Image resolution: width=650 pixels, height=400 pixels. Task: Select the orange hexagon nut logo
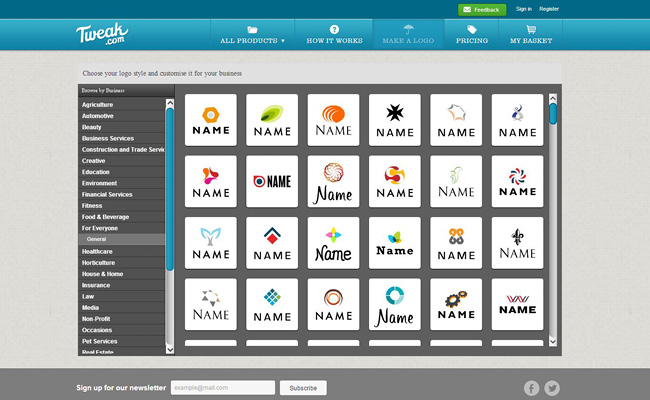(211, 120)
